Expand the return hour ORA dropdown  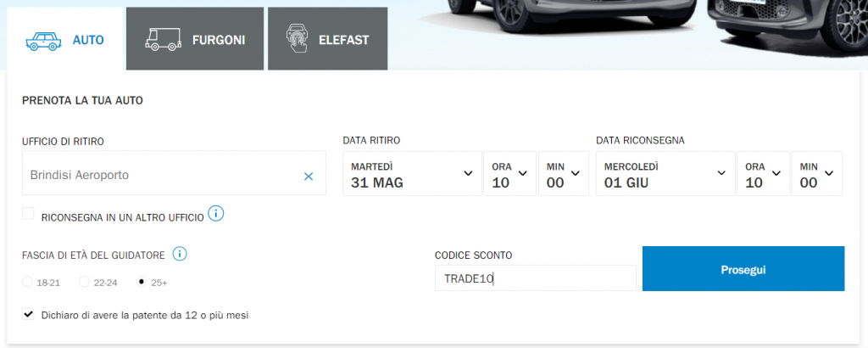(x=762, y=173)
